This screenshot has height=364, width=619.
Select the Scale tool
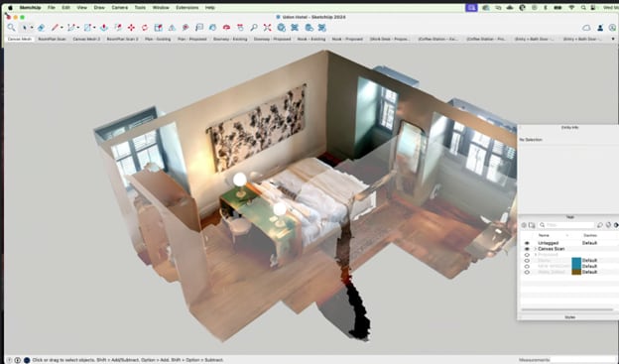tap(159, 27)
